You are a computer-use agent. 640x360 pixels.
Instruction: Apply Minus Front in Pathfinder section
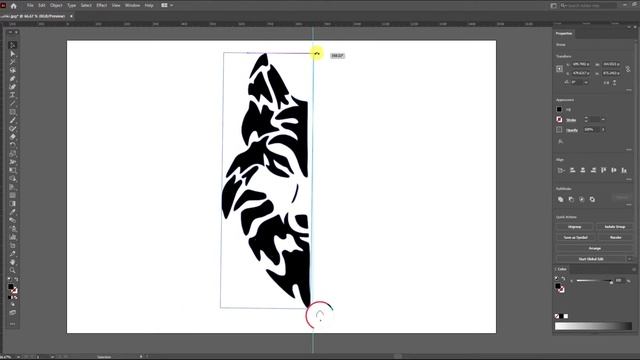[571, 199]
